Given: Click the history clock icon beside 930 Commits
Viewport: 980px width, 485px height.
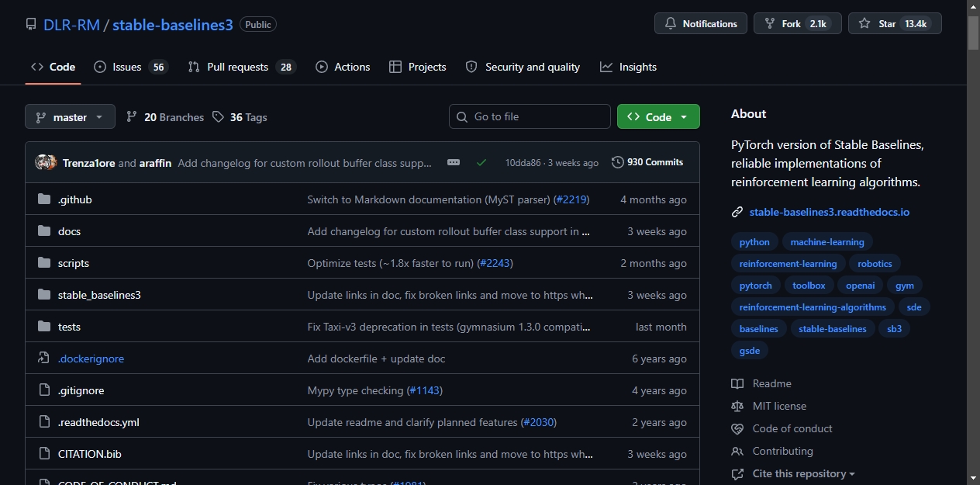Looking at the screenshot, I should coord(618,162).
